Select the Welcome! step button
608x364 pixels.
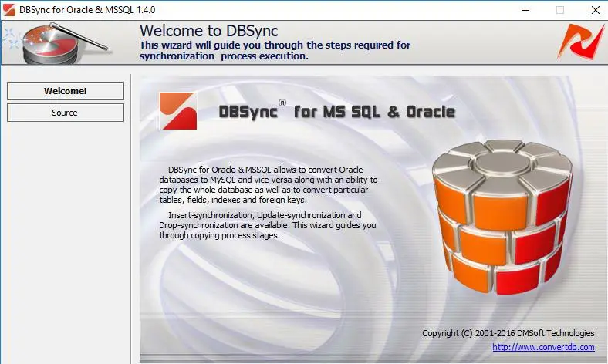pyautogui.click(x=66, y=91)
